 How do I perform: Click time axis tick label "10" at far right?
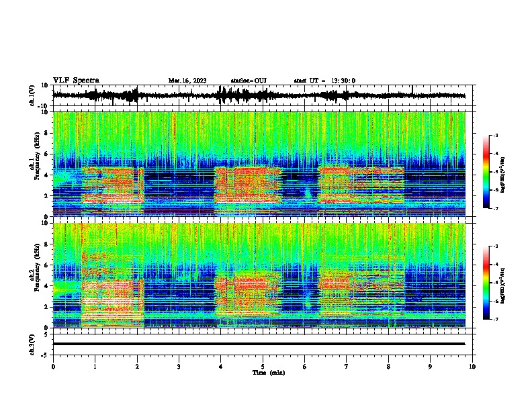(472, 367)
